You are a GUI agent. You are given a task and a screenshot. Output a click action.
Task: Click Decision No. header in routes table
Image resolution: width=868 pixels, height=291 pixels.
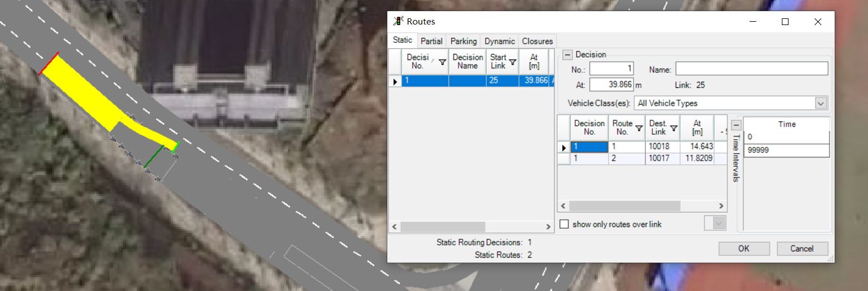click(589, 127)
